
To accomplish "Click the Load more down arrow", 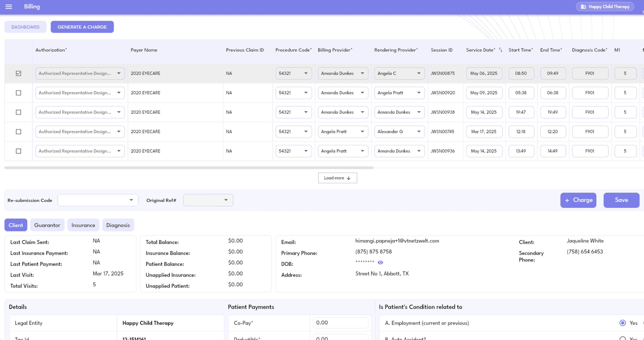I will pyautogui.click(x=348, y=178).
